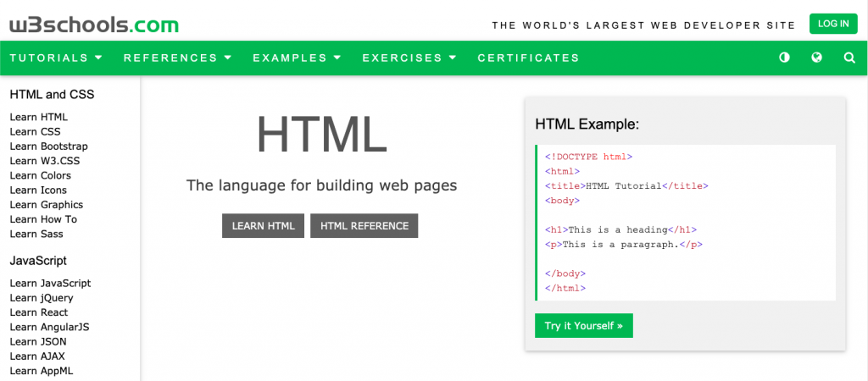Open the Learn jQuery sidebar link

click(42, 298)
